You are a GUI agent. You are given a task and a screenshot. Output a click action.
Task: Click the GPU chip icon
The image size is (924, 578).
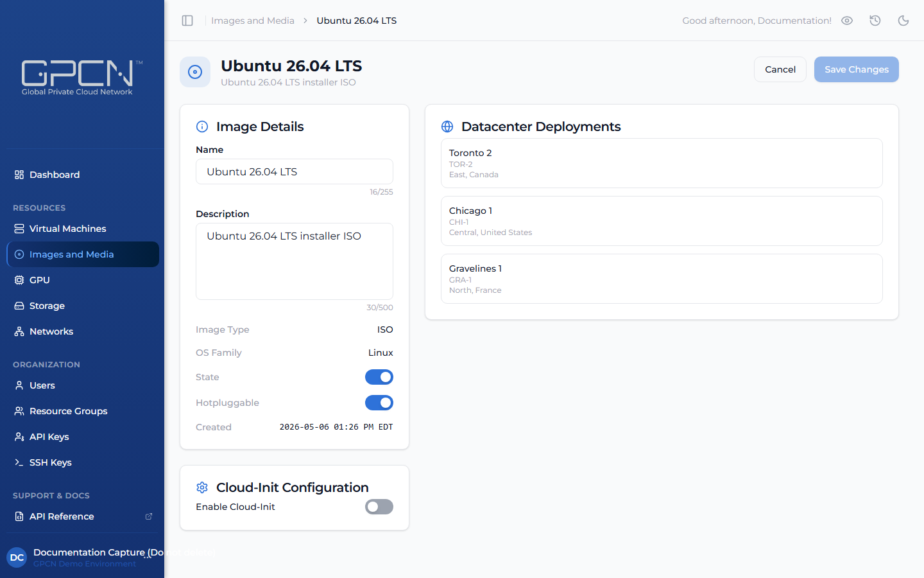19,280
